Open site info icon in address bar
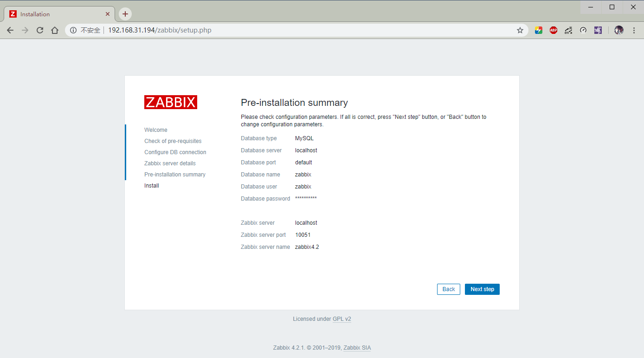 [73, 30]
